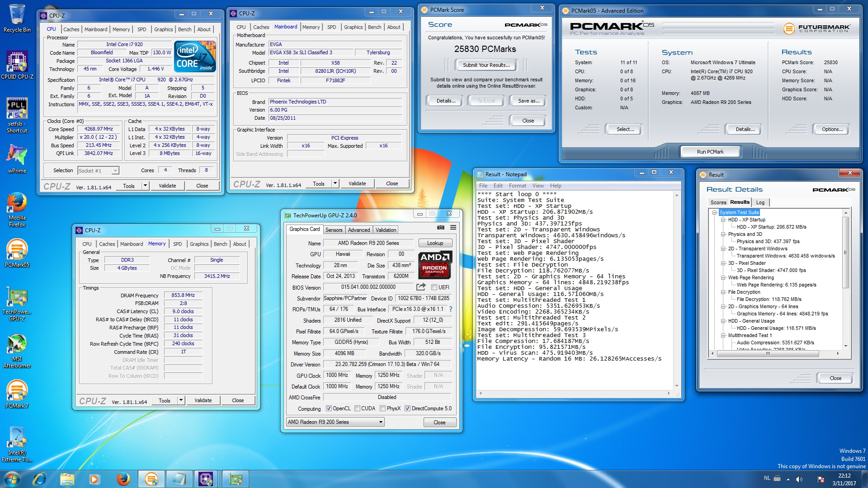
Task: Toggle the PhysX checkbox
Action: pos(383,408)
